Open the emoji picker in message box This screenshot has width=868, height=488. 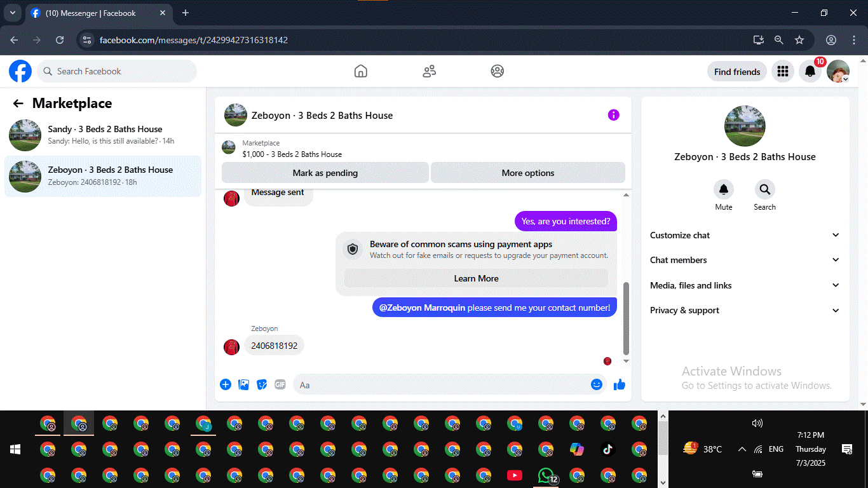coord(596,384)
